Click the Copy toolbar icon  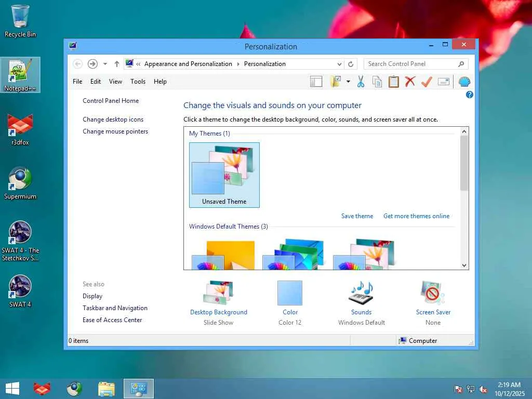[377, 82]
